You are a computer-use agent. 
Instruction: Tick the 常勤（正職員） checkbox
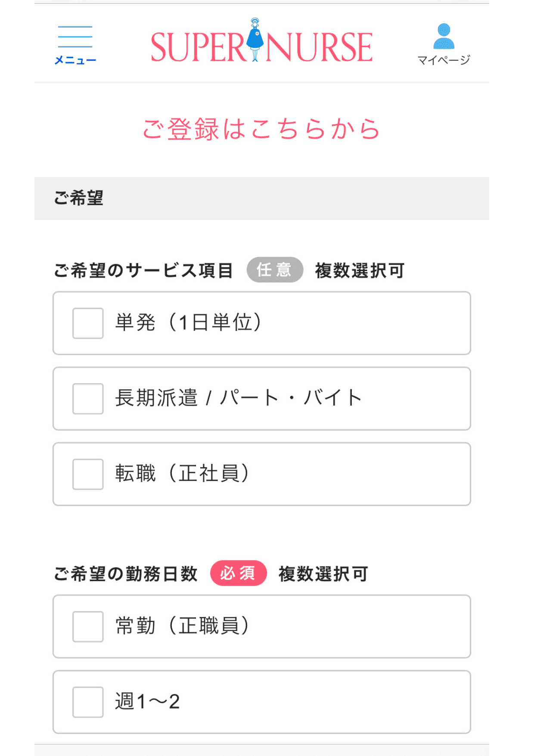pyautogui.click(x=88, y=627)
